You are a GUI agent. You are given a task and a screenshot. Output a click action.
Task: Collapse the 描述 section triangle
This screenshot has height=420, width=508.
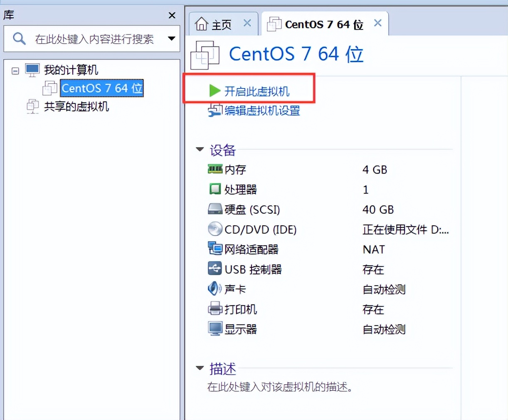click(200, 368)
